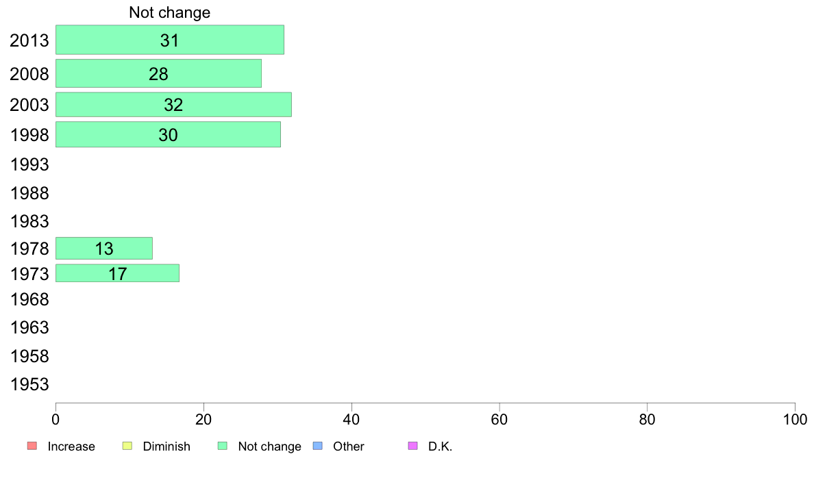Click the magenta D.K. legend swatch
Image resolution: width=814 pixels, height=504 pixels.
(x=412, y=446)
